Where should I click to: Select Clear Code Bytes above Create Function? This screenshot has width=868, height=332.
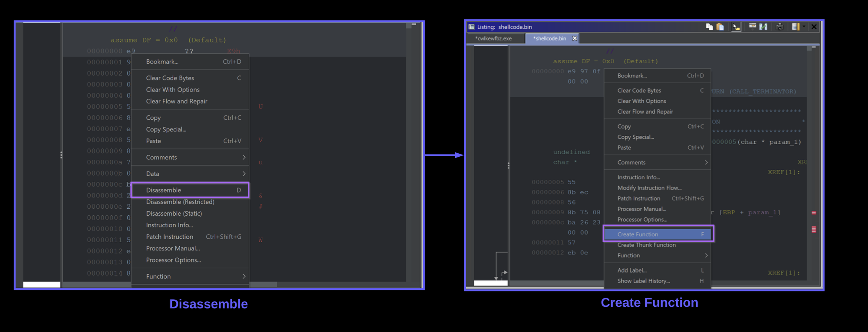point(658,90)
